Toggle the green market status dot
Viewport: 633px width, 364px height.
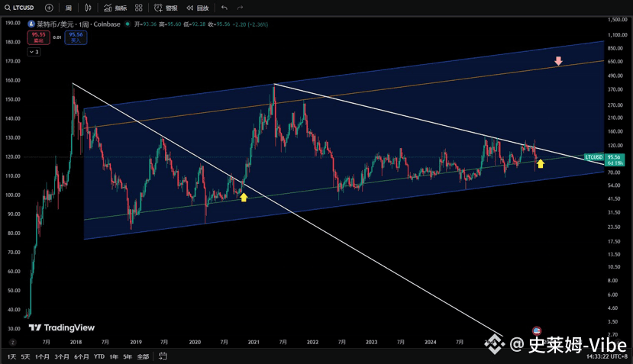tap(128, 24)
